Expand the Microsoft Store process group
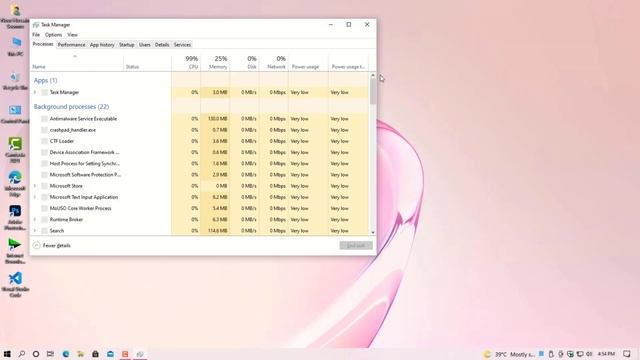The image size is (640, 360). point(35,186)
